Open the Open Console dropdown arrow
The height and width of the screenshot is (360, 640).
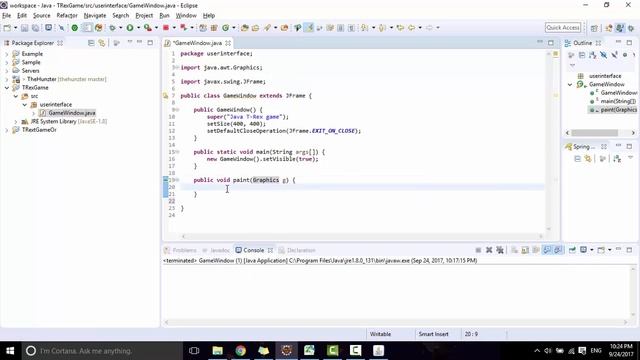[x=609, y=250]
